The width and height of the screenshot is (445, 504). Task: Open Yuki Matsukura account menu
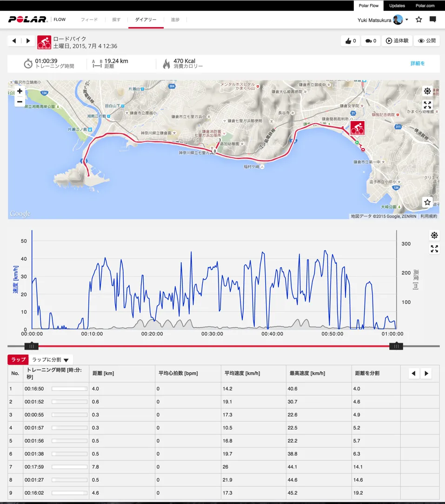pyautogui.click(x=382, y=20)
